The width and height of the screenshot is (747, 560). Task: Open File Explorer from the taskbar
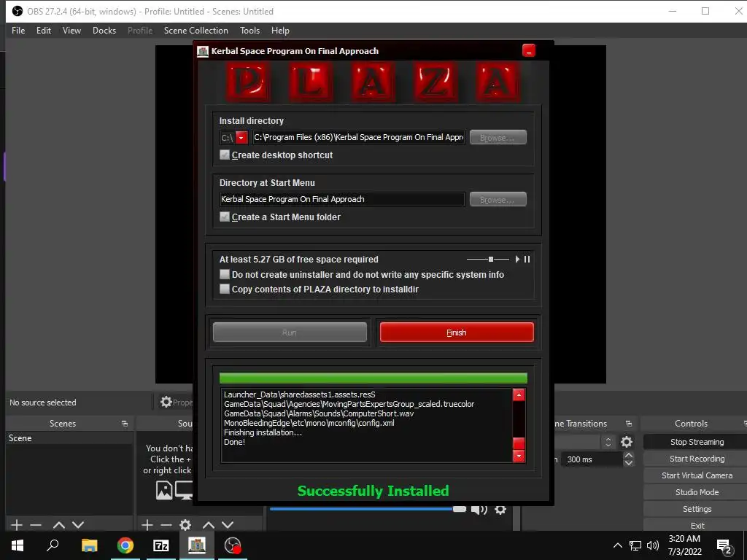pyautogui.click(x=89, y=545)
